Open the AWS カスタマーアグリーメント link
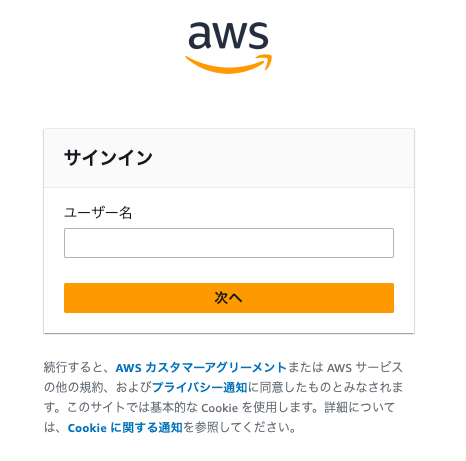 pyautogui.click(x=201, y=367)
